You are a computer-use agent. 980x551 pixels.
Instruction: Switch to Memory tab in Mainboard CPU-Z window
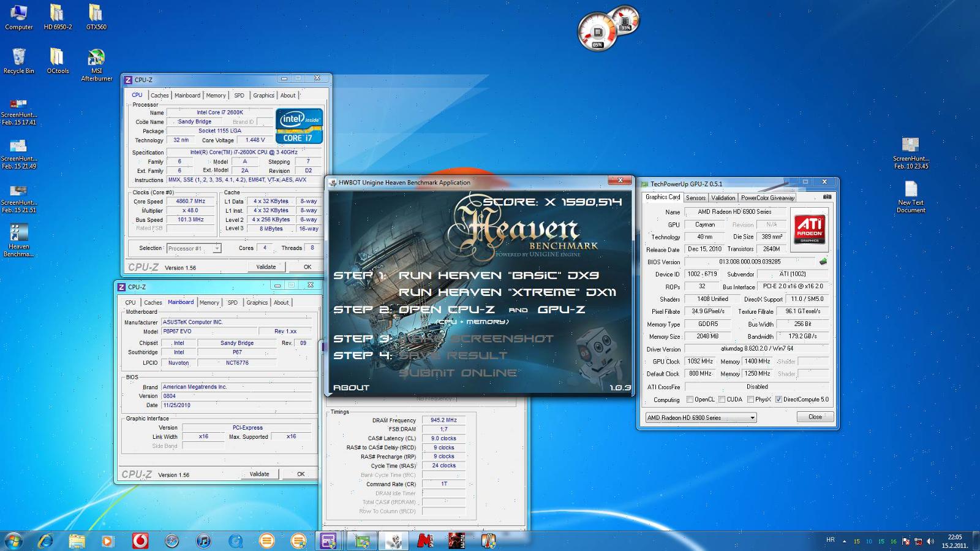click(x=209, y=302)
